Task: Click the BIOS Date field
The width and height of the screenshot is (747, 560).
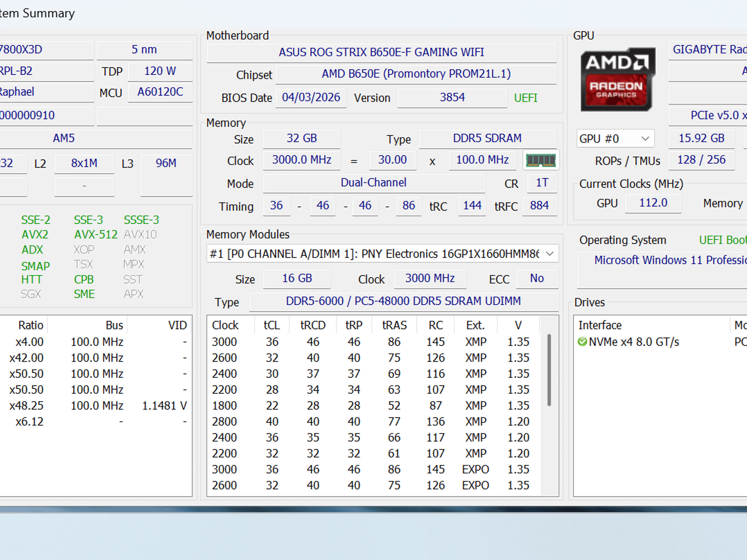Action: (x=311, y=97)
